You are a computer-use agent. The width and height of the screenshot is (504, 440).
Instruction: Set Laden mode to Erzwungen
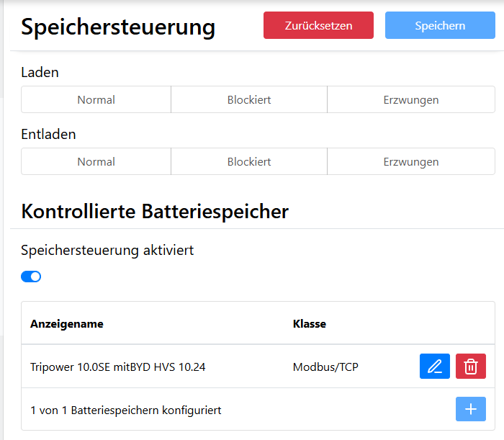411,100
